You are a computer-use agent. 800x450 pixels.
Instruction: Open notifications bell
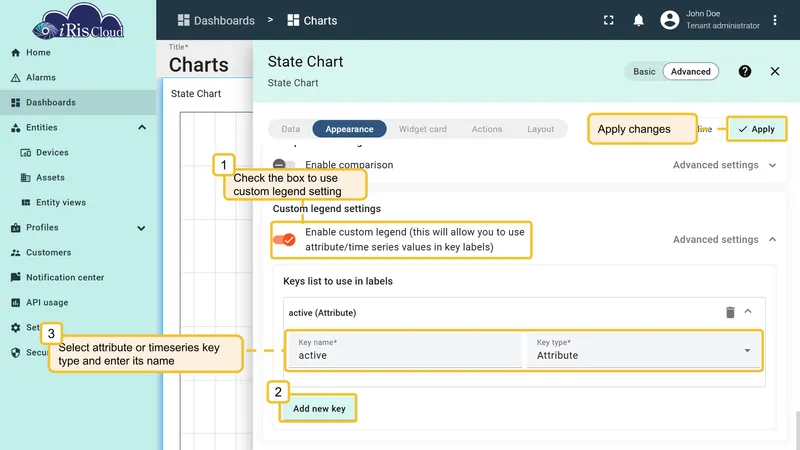(x=638, y=20)
